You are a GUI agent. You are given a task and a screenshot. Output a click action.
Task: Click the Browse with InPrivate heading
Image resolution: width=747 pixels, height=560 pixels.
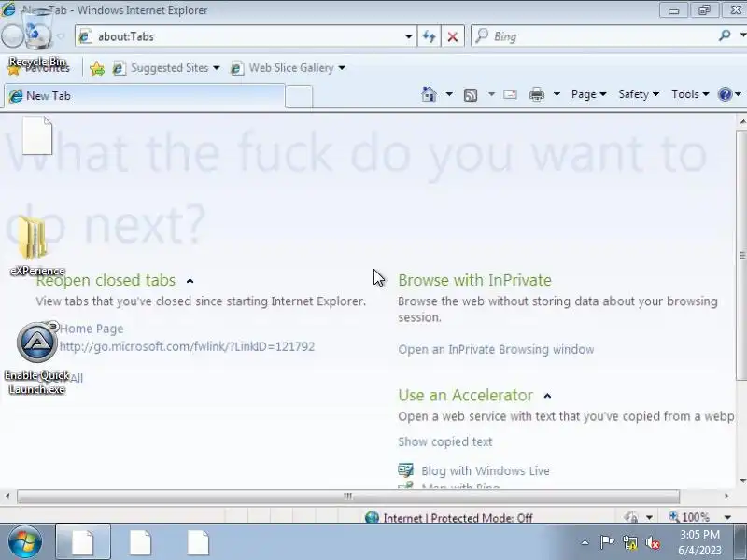click(474, 280)
